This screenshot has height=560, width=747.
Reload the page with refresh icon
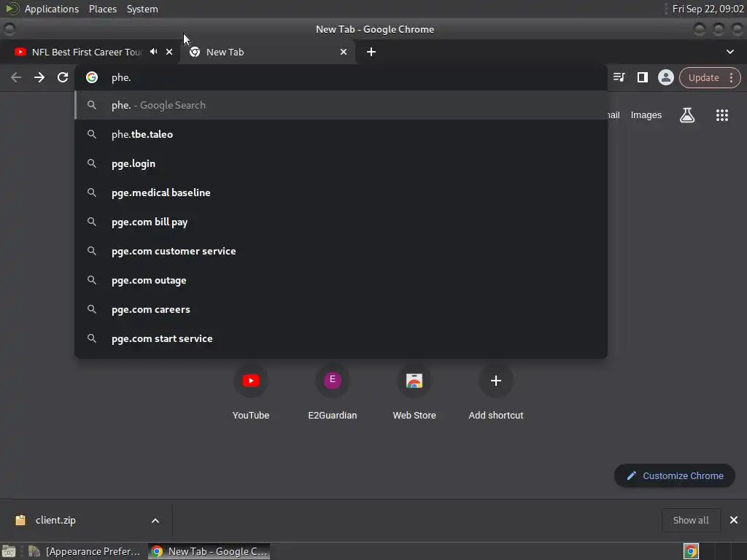pyautogui.click(x=63, y=77)
